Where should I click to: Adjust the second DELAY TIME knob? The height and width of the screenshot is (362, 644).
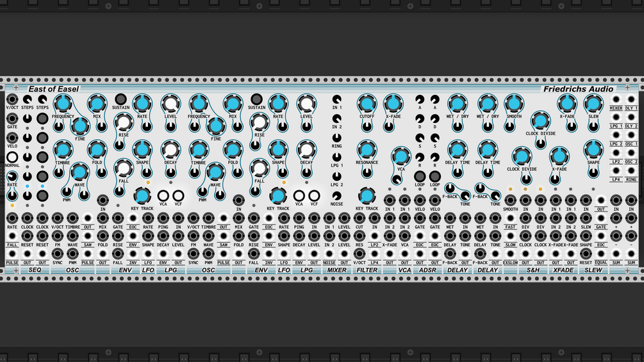[488, 149]
